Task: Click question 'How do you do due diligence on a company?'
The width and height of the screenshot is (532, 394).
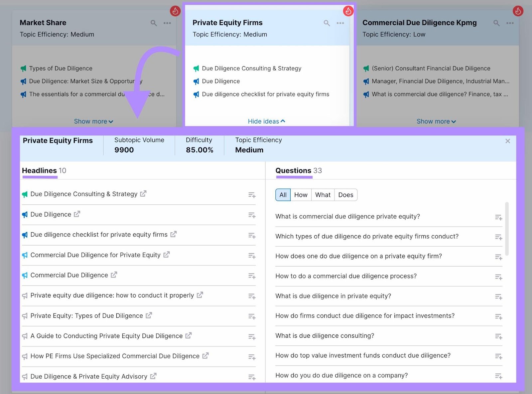Action: point(341,375)
